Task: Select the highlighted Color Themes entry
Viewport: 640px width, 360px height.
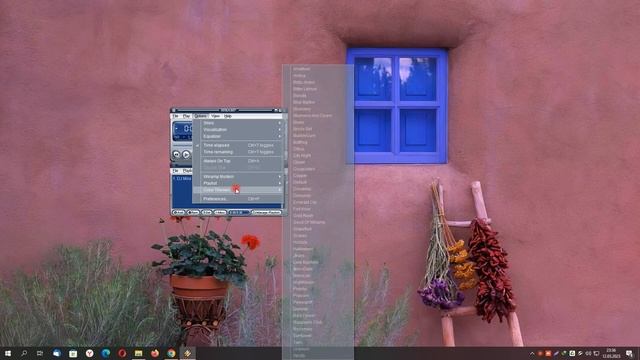Action: coord(238,190)
